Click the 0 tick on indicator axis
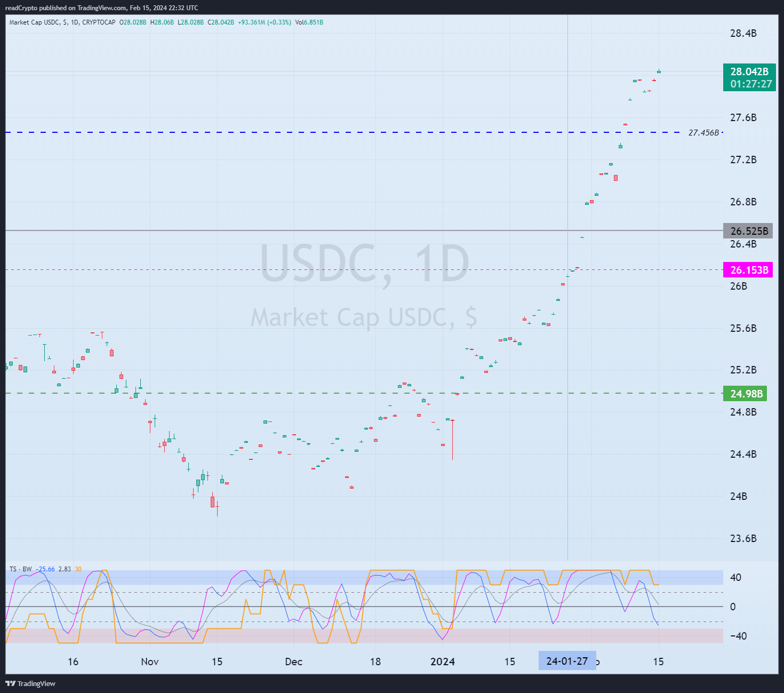 click(x=733, y=607)
